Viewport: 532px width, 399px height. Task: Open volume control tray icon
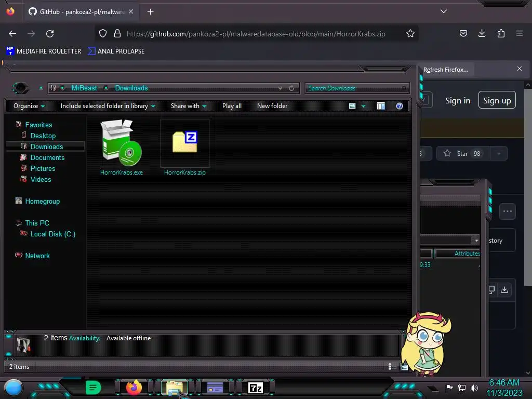(474, 388)
